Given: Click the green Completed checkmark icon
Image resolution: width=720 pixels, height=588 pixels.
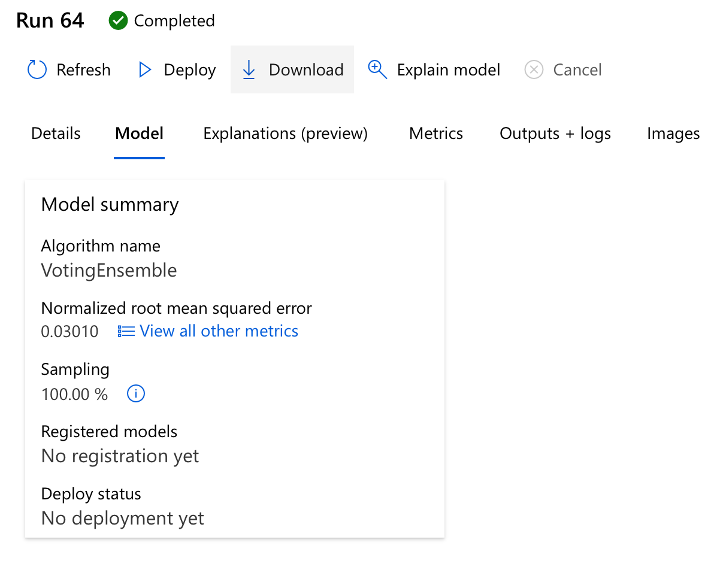Looking at the screenshot, I should [118, 21].
